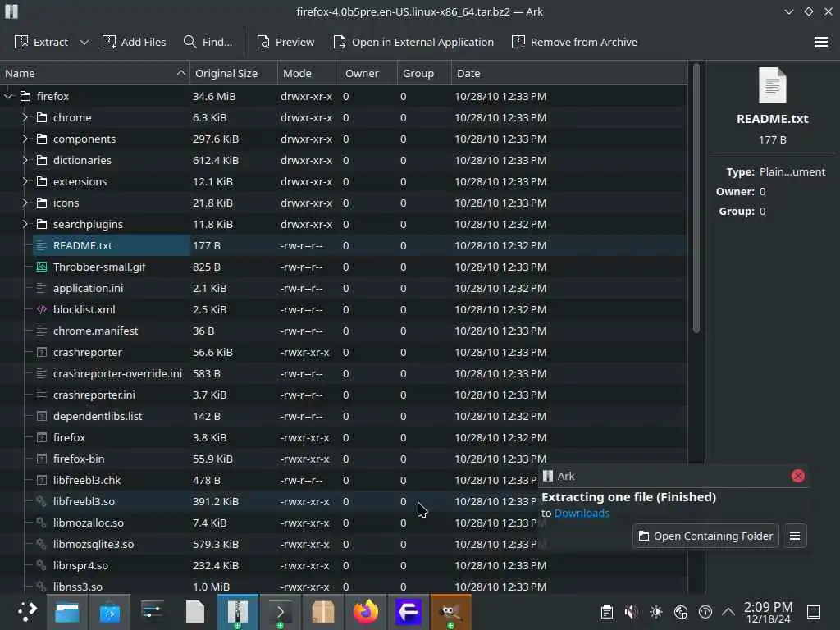Click Remove from Archive
The height and width of the screenshot is (630, 840).
(574, 42)
